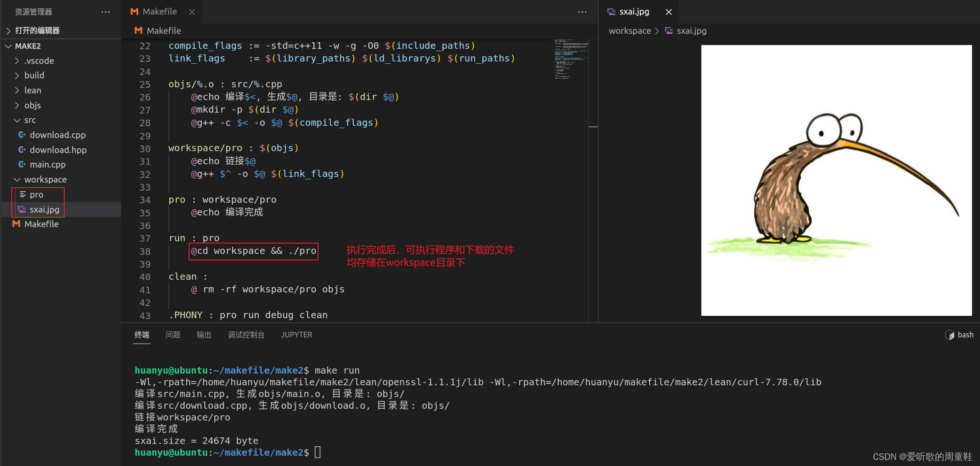The image size is (980, 466).
Task: Click the code minimap overview
Action: click(571, 59)
